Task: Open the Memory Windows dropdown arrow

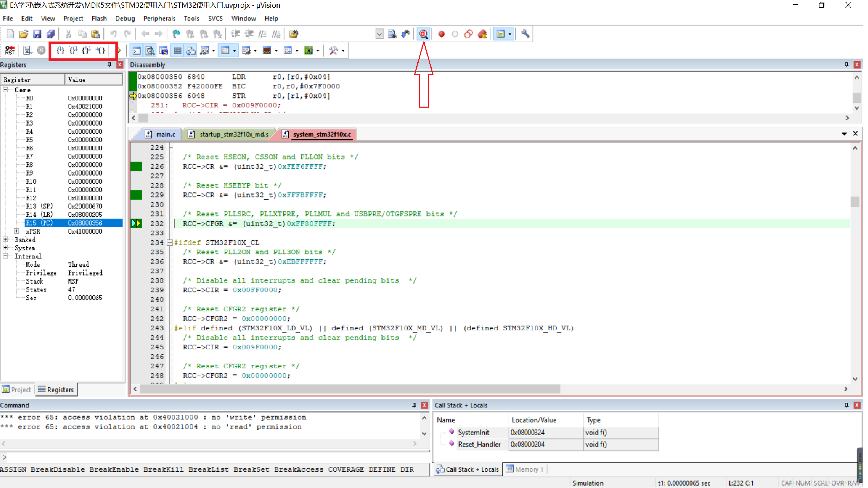Action: coord(234,51)
